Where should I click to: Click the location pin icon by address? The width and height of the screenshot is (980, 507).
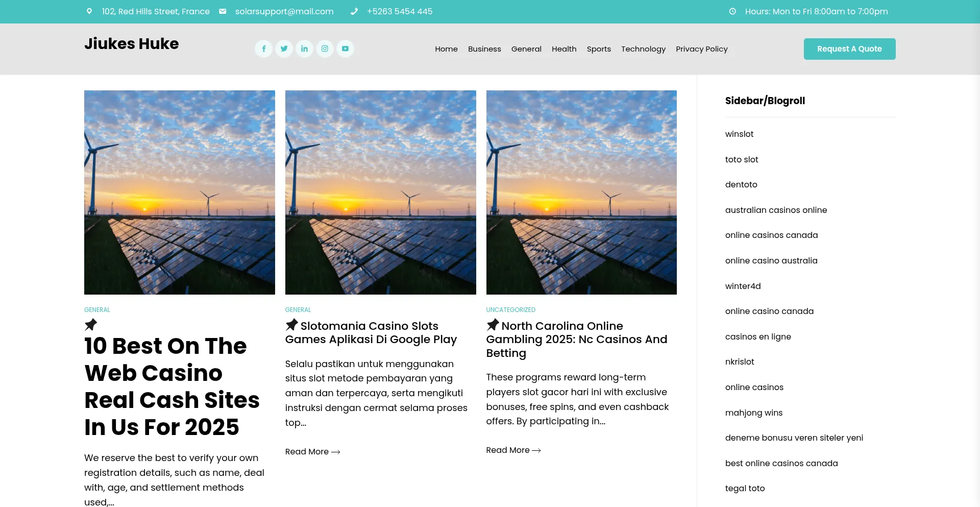point(89,11)
